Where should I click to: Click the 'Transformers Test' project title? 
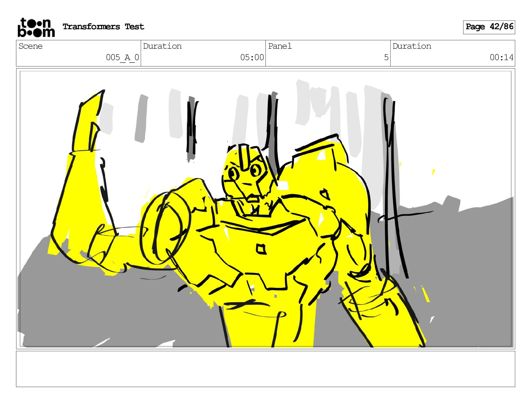[x=103, y=27]
